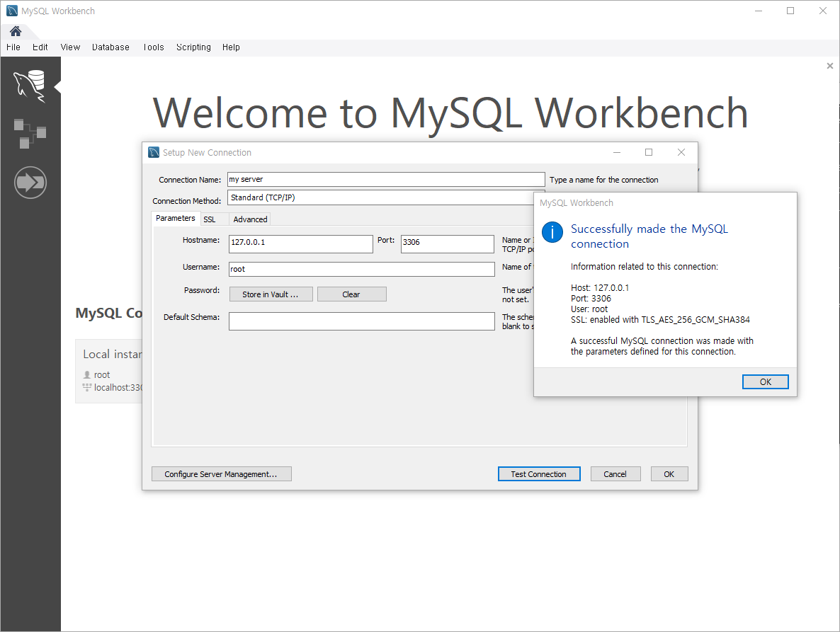Switch to the Parameters tab
The image size is (840, 632).
coord(176,219)
